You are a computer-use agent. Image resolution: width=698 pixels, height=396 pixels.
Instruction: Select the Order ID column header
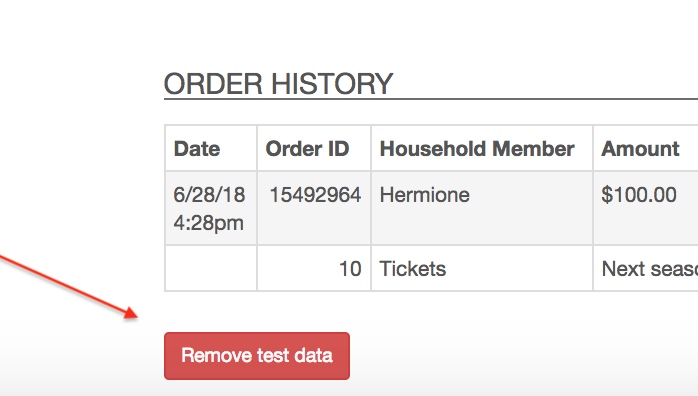(x=307, y=149)
